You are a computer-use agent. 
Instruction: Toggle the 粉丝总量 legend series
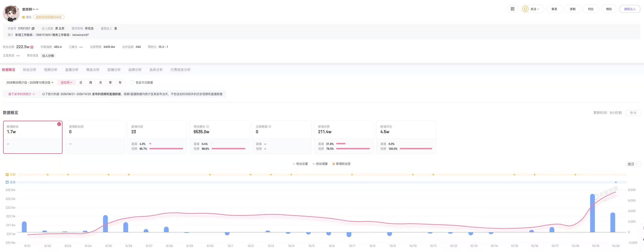pyautogui.click(x=300, y=164)
